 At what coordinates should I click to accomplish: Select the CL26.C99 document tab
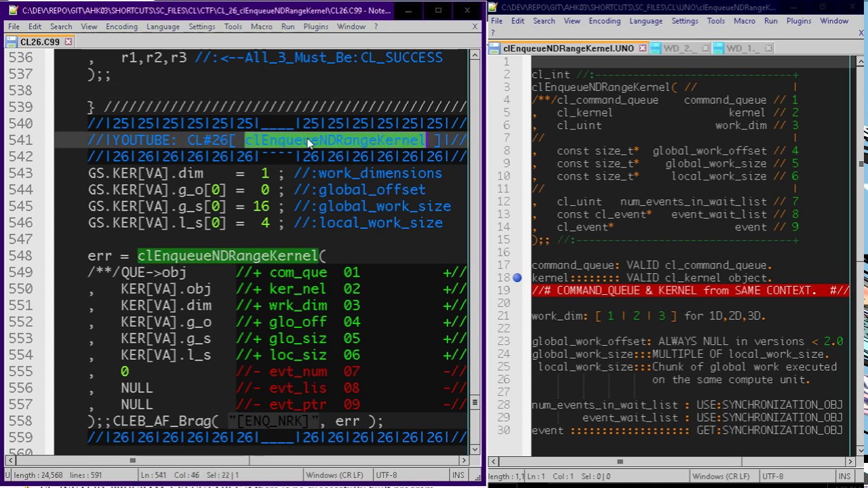click(39, 42)
